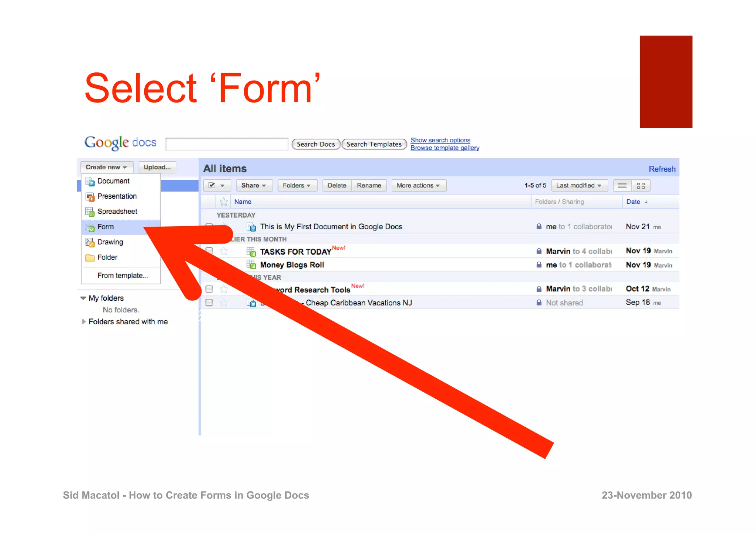Screen dimensions: 756x534
Task: Switch to grid thumbnail view icon
Action: (641, 186)
